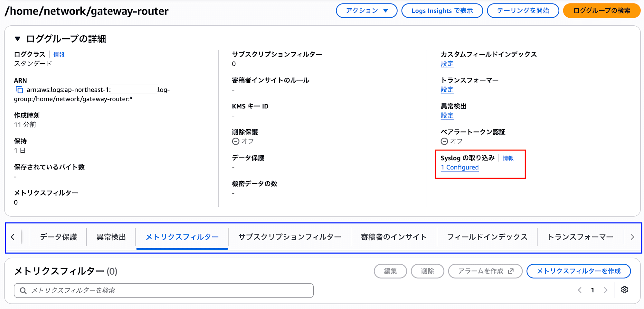Click the 保存されているバイト数 label
The height and width of the screenshot is (309, 644).
pyautogui.click(x=49, y=167)
